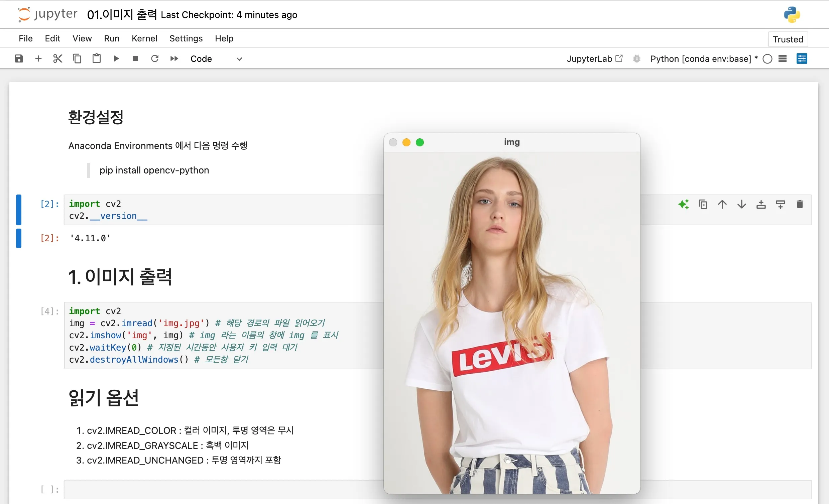Image resolution: width=829 pixels, height=504 pixels.
Task: Click the Trusted notebook button
Action: 788,39
